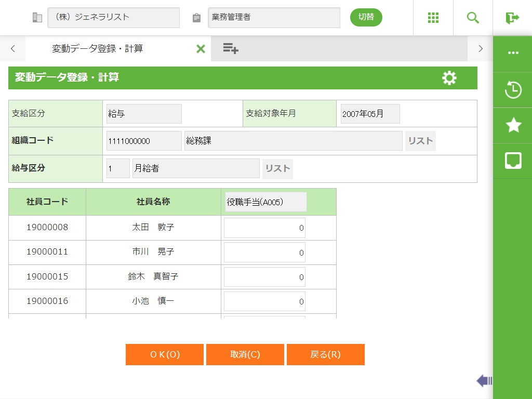The width and height of the screenshot is (532, 399).
Task: Open the apps grid menu icon
Action: (433, 18)
